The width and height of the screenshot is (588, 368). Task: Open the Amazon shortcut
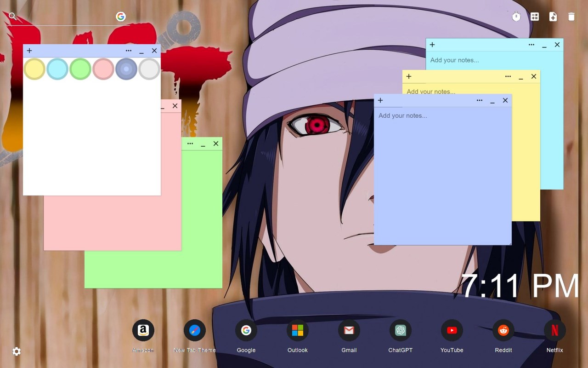tap(143, 330)
